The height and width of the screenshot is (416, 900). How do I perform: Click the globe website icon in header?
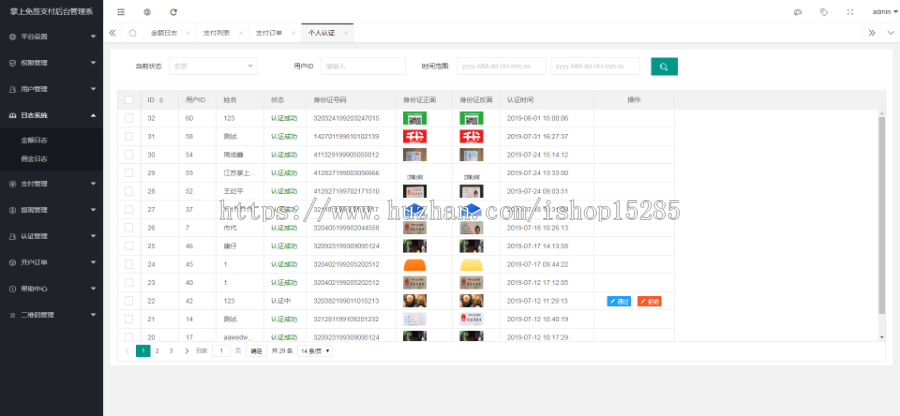148,12
